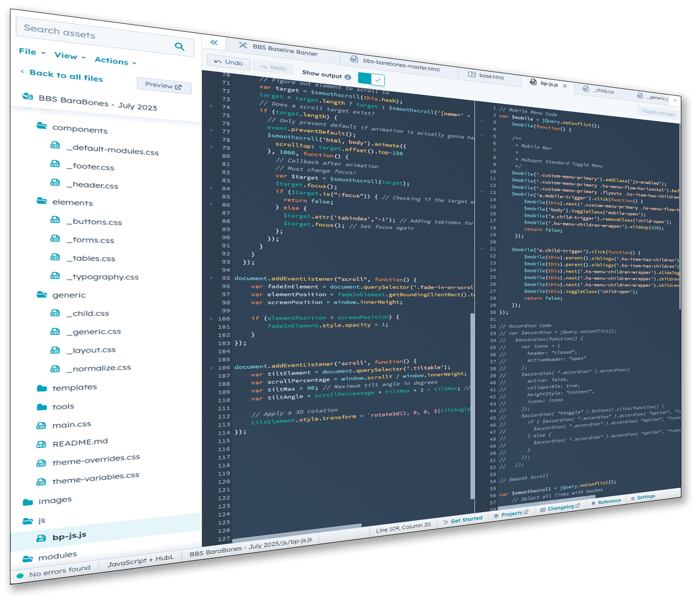Open the Projects link in status bar
700x602 pixels.
[x=511, y=514]
